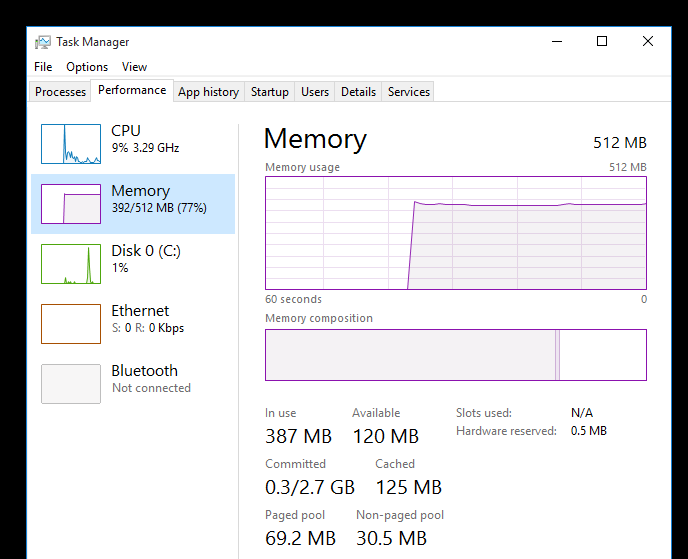Click the Bluetooth Not connected thumbnail
This screenshot has width=688, height=559.
tap(71, 384)
